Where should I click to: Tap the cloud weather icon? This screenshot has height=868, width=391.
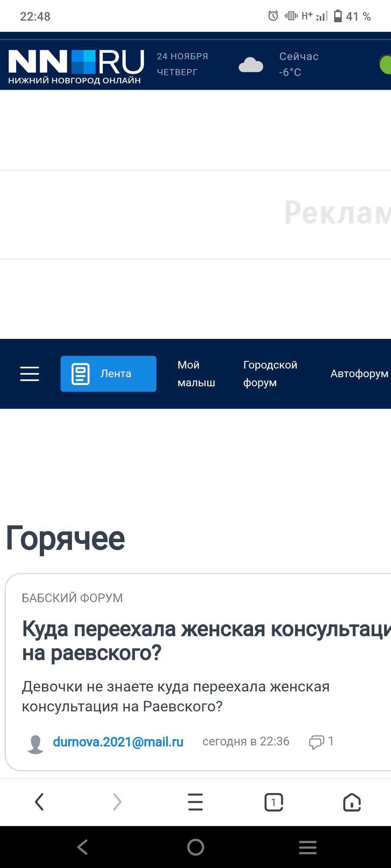251,65
